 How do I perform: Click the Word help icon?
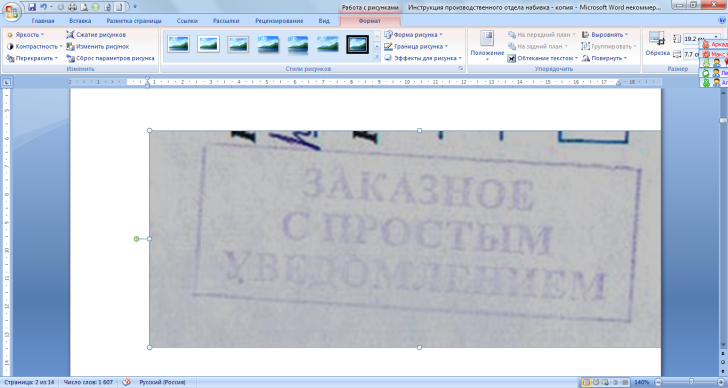point(722,21)
